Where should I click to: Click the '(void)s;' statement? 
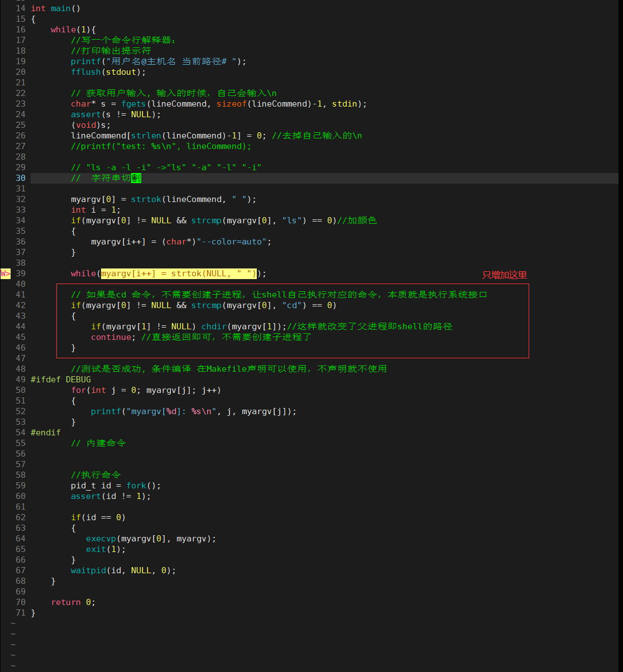click(x=91, y=125)
